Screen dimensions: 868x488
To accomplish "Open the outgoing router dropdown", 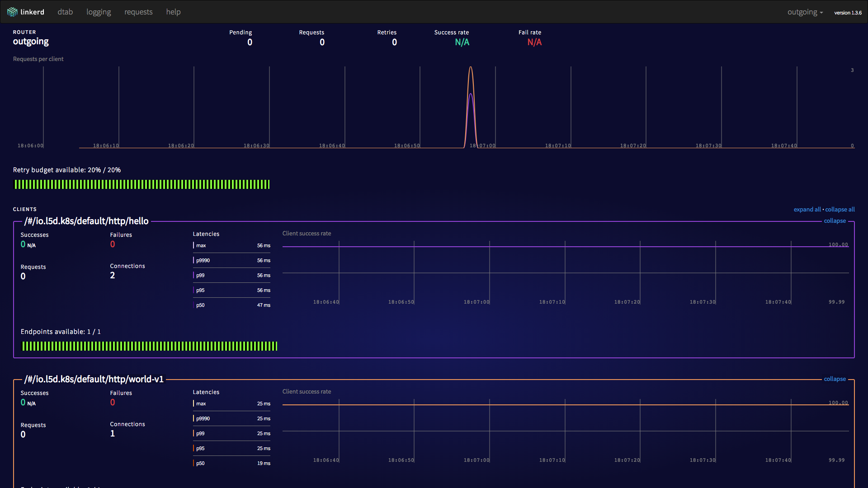I will [805, 12].
